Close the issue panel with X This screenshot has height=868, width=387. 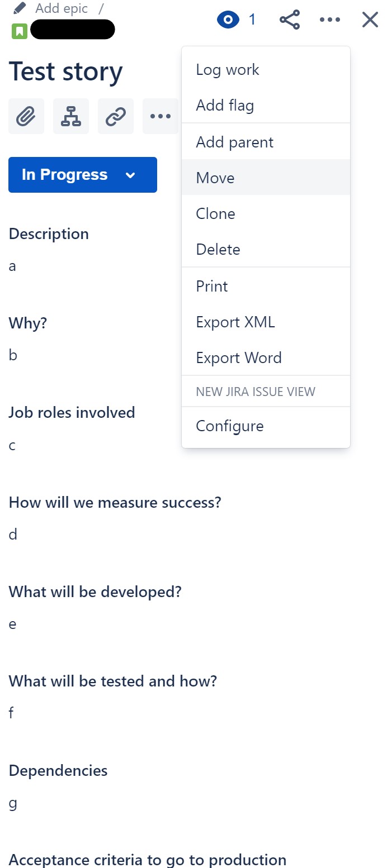370,20
